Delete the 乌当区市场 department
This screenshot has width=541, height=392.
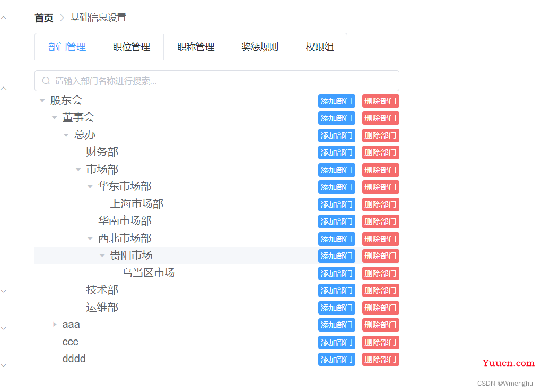(x=381, y=274)
